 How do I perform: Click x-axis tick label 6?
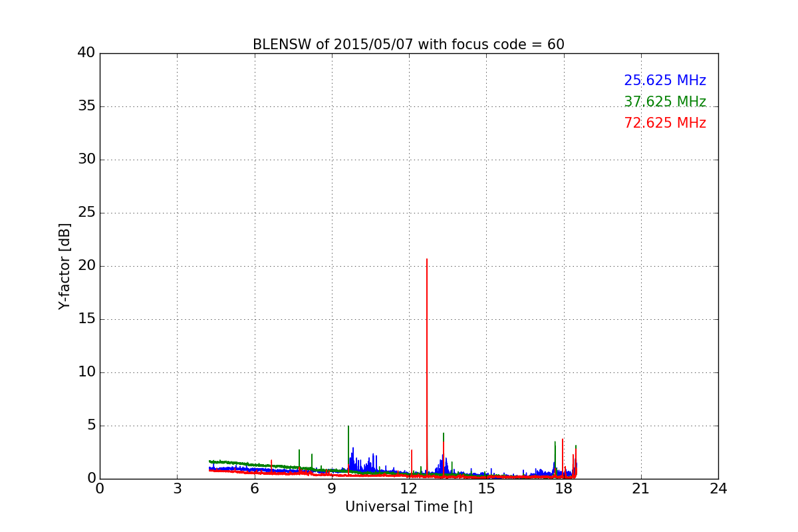254,489
